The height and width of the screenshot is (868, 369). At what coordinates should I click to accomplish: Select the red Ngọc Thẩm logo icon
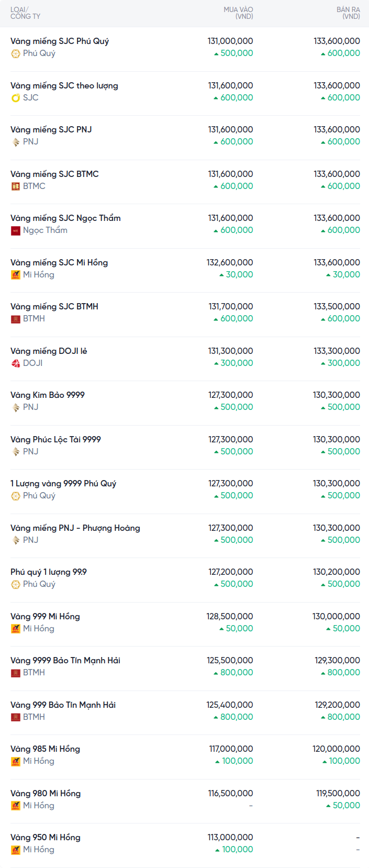coord(16,230)
